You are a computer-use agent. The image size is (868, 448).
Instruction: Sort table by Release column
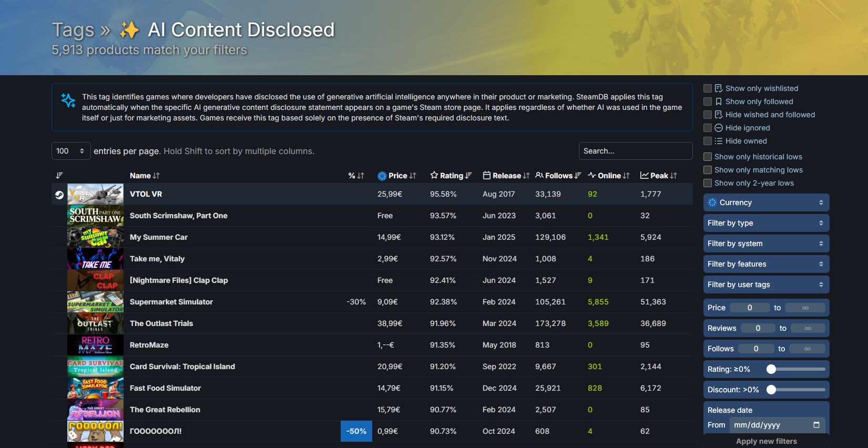click(506, 176)
